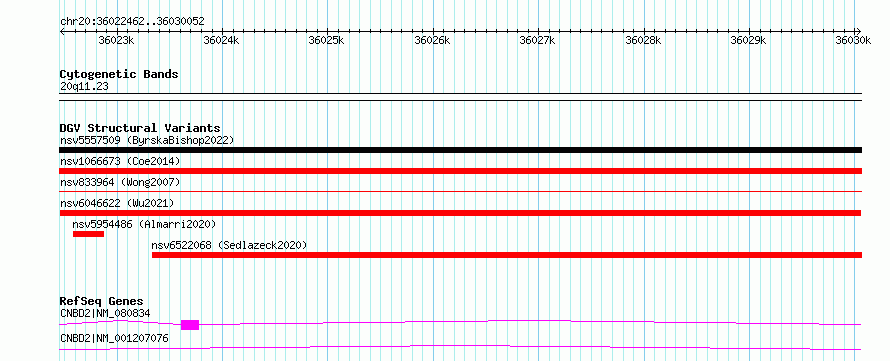Click the 36026k ruler tick label
The height and width of the screenshot is (361, 890).
(432, 40)
